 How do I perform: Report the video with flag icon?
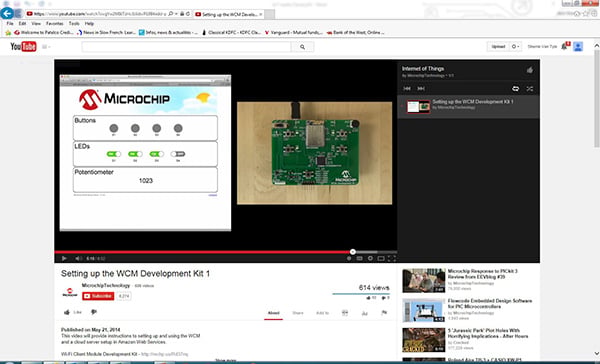(x=384, y=313)
